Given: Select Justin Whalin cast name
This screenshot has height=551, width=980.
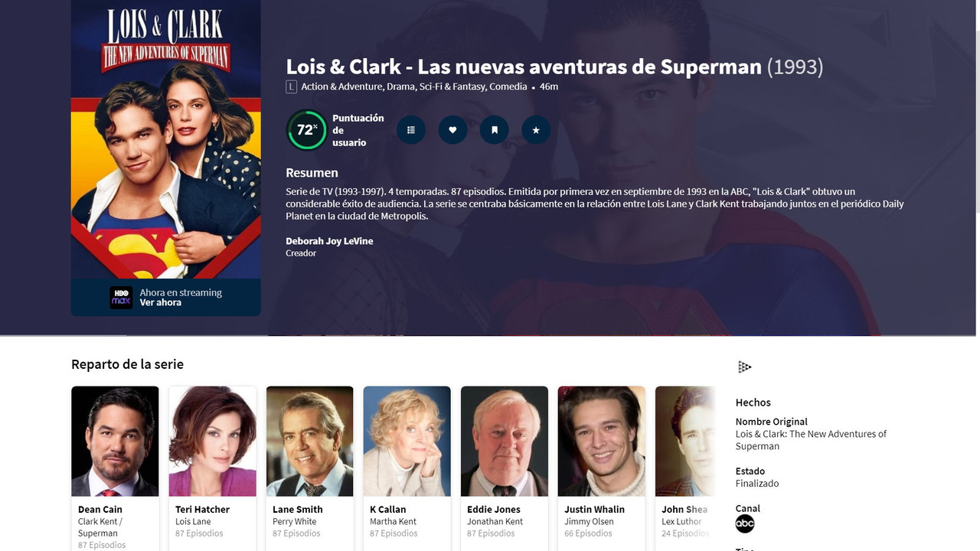Looking at the screenshot, I should coord(595,510).
